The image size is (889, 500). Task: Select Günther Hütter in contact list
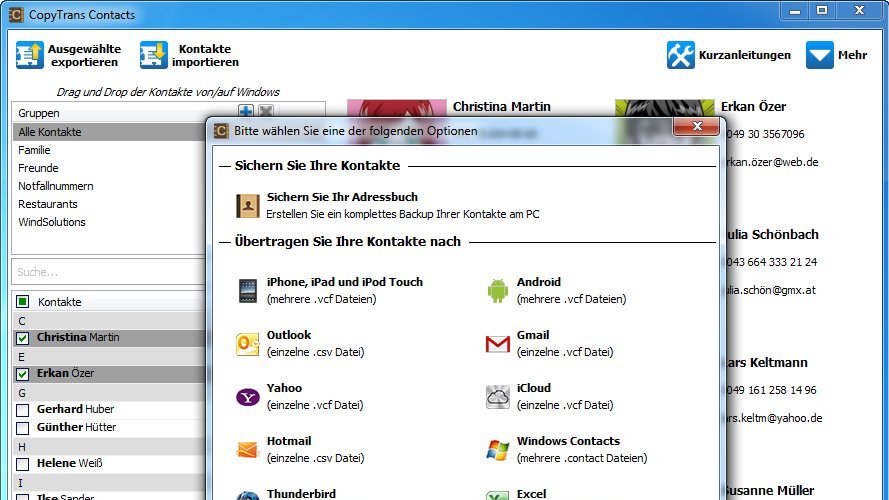pyautogui.click(x=77, y=427)
